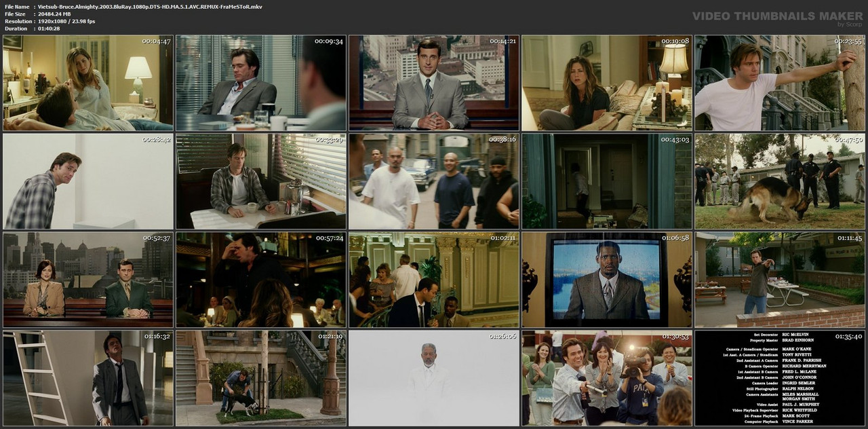Open the ladder scene thumbnail at 01:16:32
Screen dimensions: 868x429
click(88, 378)
